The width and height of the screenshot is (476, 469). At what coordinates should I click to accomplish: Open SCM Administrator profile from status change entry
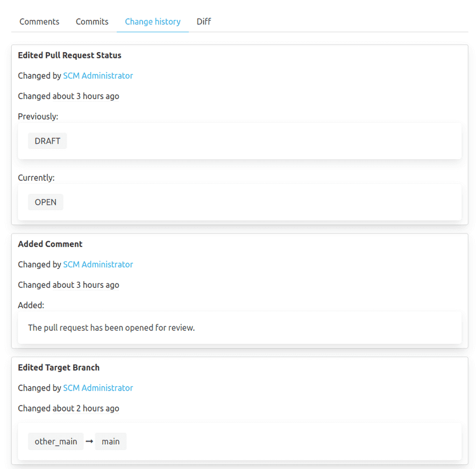point(98,75)
